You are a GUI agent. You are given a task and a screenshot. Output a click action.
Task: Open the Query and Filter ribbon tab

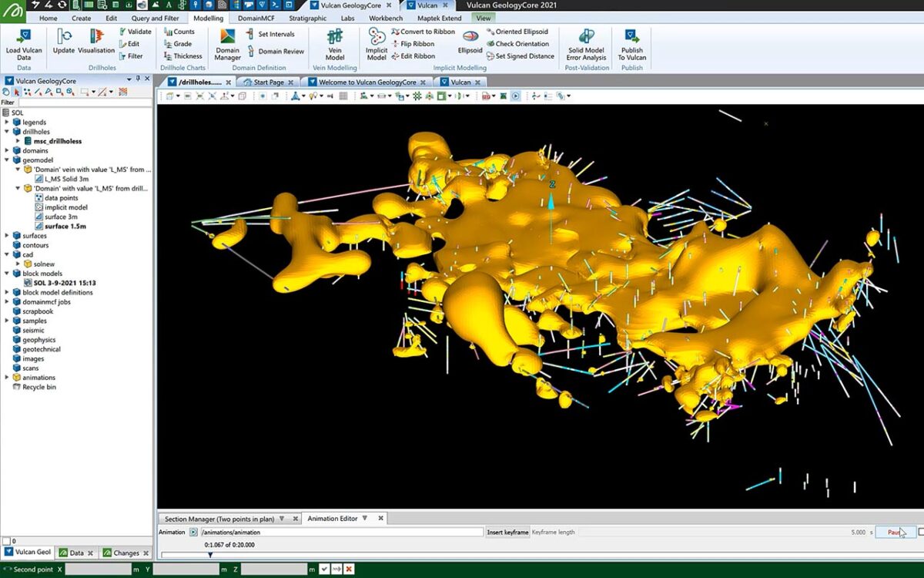[154, 18]
